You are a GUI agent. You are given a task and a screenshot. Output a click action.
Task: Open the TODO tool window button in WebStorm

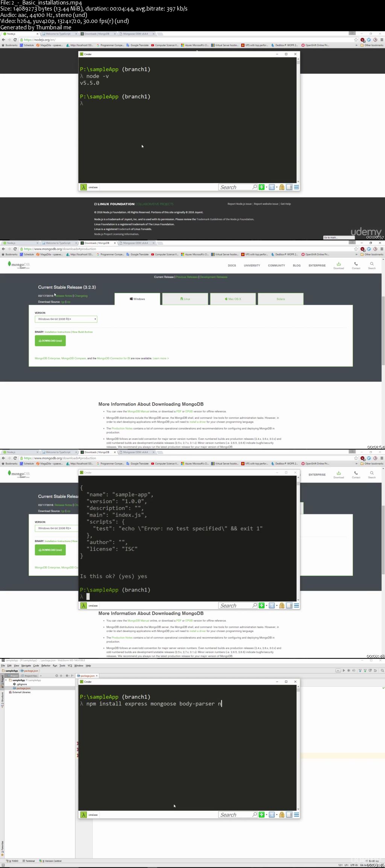[x=12, y=861]
